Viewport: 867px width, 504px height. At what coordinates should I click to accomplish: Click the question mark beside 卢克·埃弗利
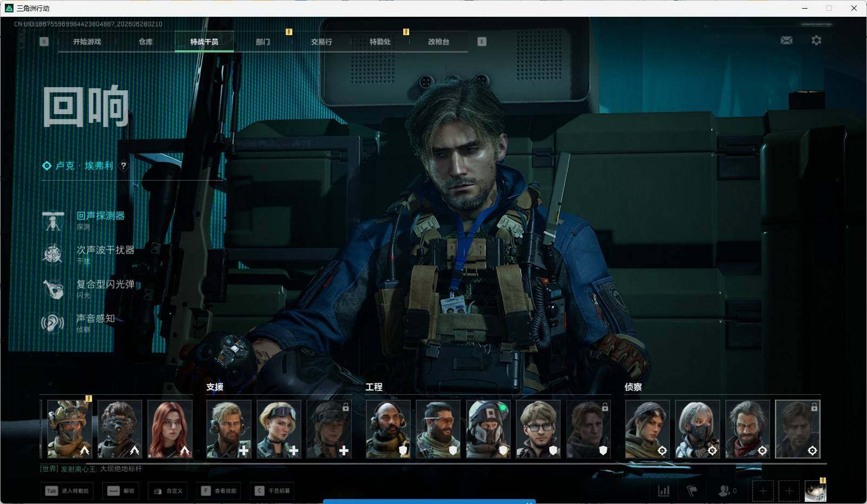pyautogui.click(x=123, y=165)
